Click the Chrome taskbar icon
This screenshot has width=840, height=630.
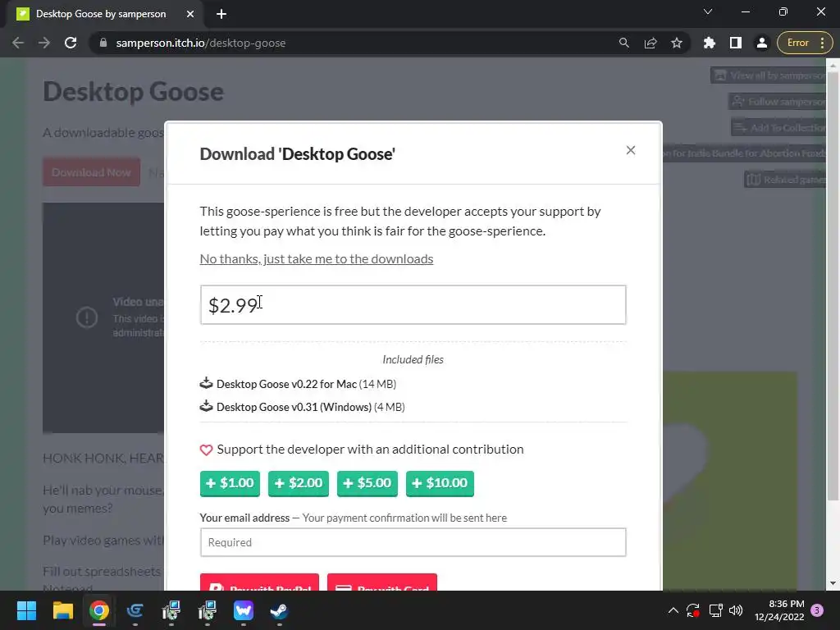pos(99,610)
